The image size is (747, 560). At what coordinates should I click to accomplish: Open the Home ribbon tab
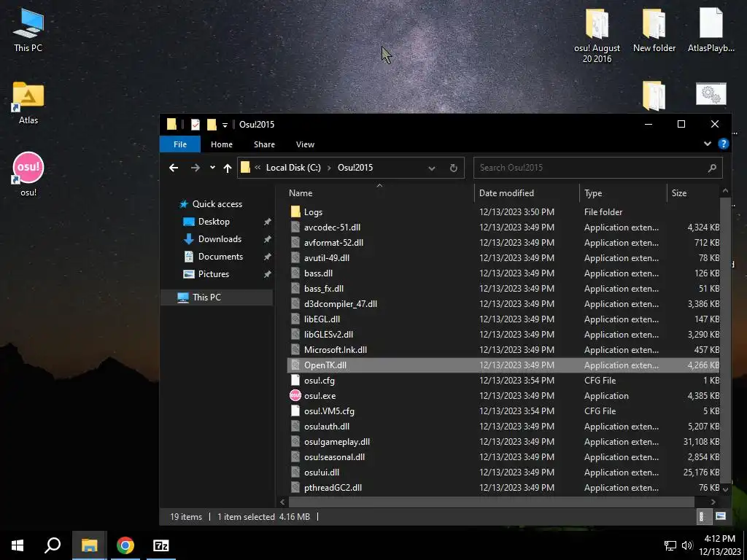click(x=222, y=144)
